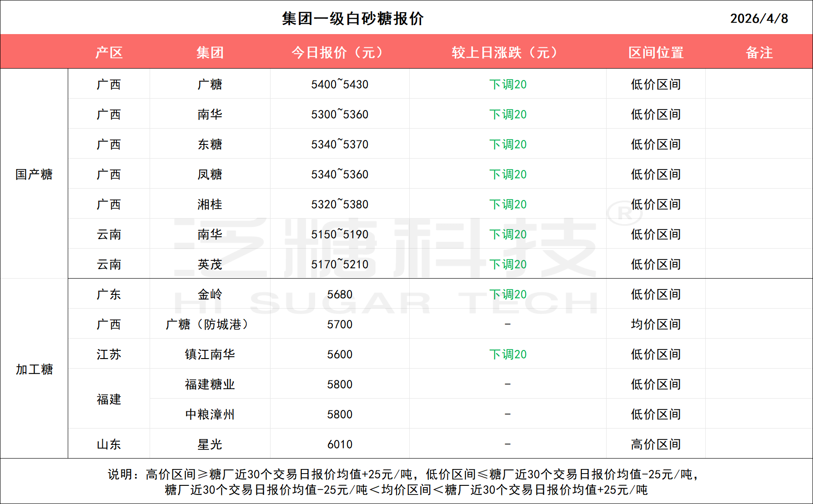Click the 产区 column header
This screenshot has height=504, width=813.
(x=109, y=53)
